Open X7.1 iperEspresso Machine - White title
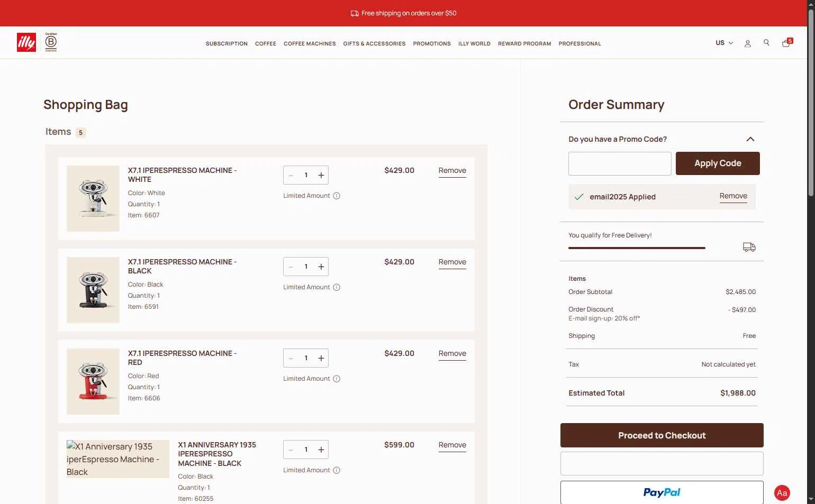The height and width of the screenshot is (504, 815). click(182, 175)
